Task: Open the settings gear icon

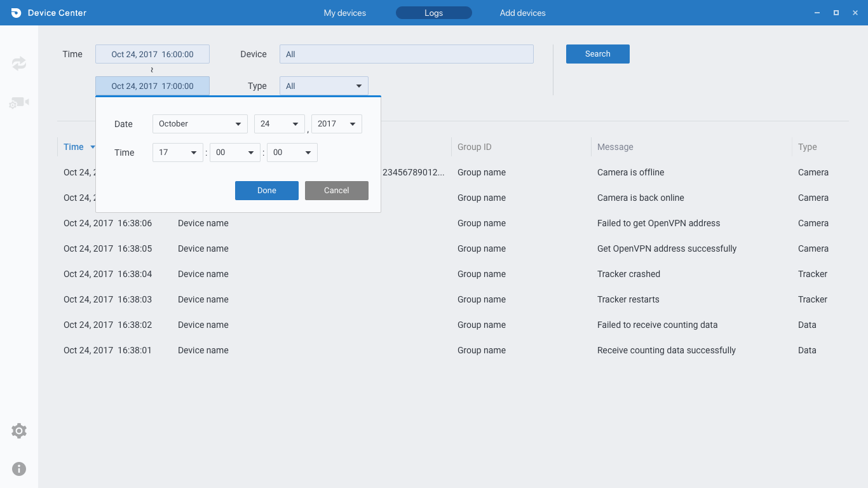Action: 19,431
